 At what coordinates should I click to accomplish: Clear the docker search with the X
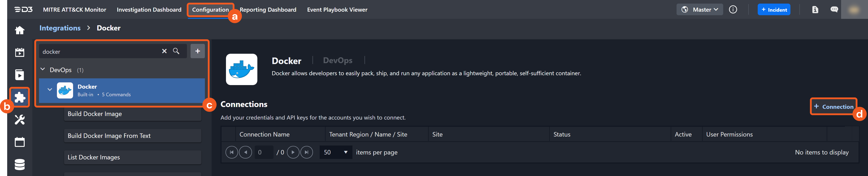(164, 51)
